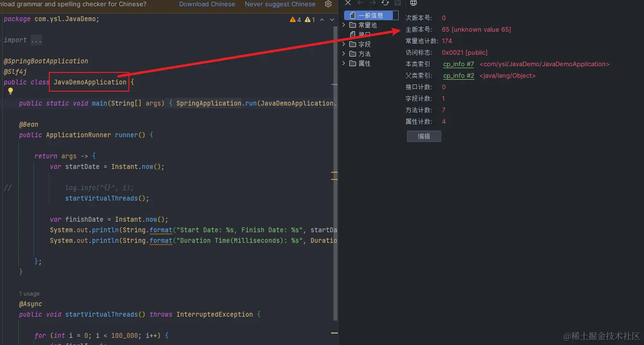The height and width of the screenshot is (345, 644).
Task: Click the forward arrow in class viewer
Action: 372,3
